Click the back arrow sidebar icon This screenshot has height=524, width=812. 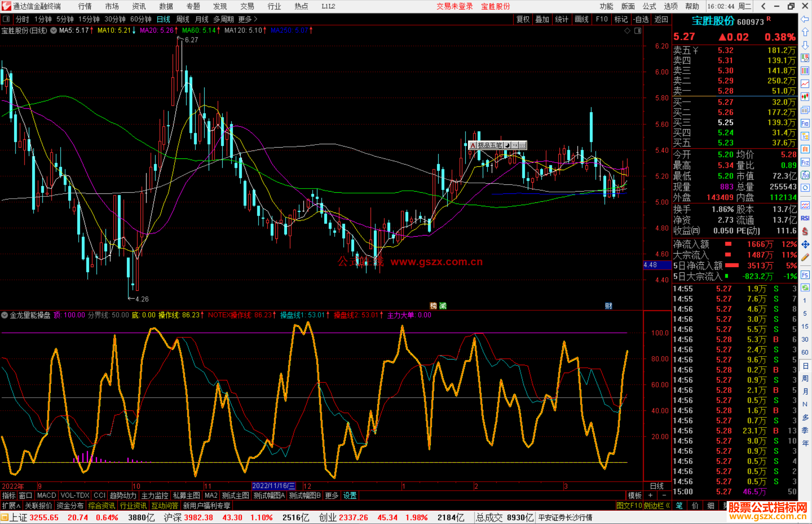click(805, 19)
